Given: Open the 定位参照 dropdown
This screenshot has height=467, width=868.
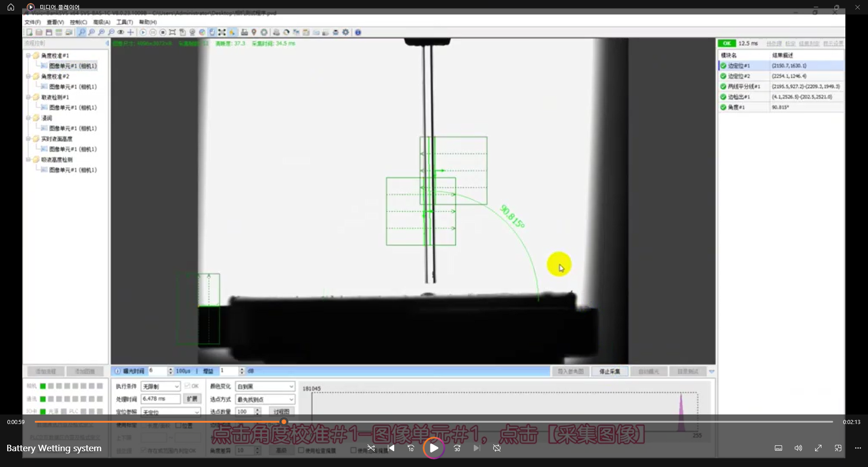Looking at the screenshot, I should click(171, 412).
